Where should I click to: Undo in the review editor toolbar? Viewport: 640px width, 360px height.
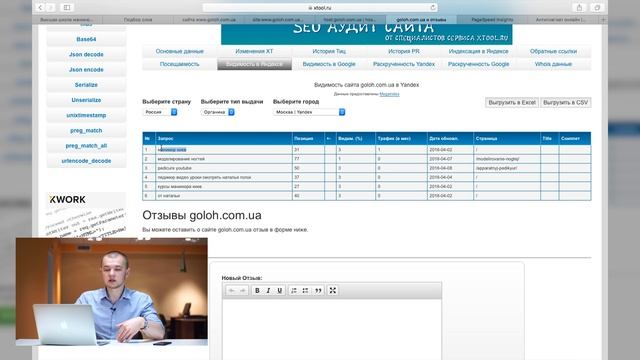(231, 290)
